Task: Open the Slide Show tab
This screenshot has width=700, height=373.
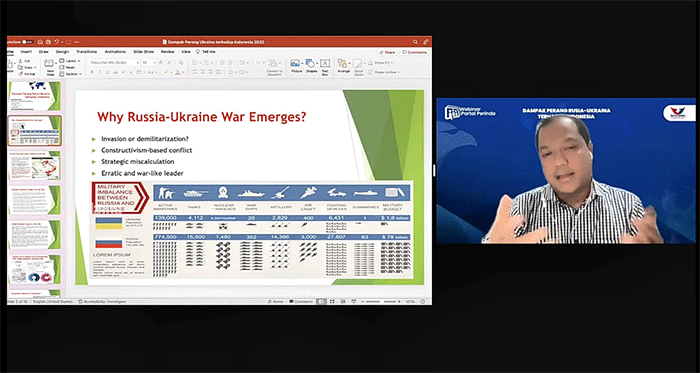Action: [144, 52]
